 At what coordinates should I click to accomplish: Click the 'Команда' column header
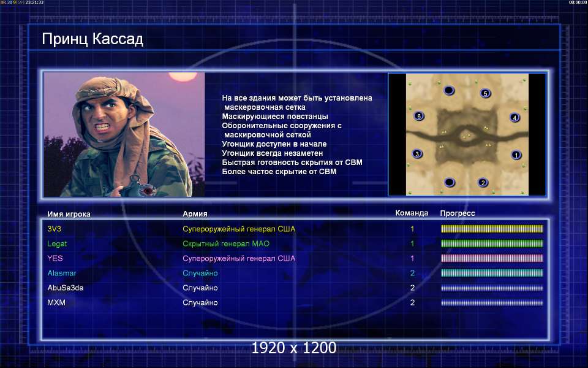(412, 213)
